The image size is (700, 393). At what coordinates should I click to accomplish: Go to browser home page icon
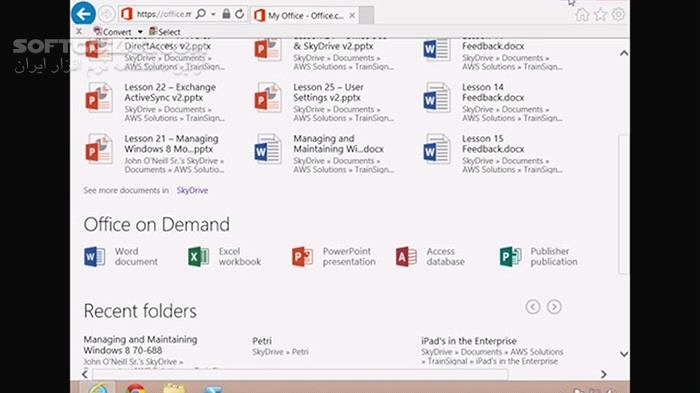click(582, 15)
